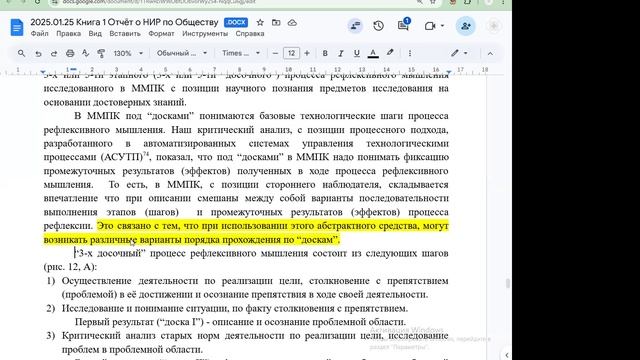Image resolution: width=640 pixels, height=360 pixels.
Task: Collapse the menus with the up chevron
Action: (490, 53)
